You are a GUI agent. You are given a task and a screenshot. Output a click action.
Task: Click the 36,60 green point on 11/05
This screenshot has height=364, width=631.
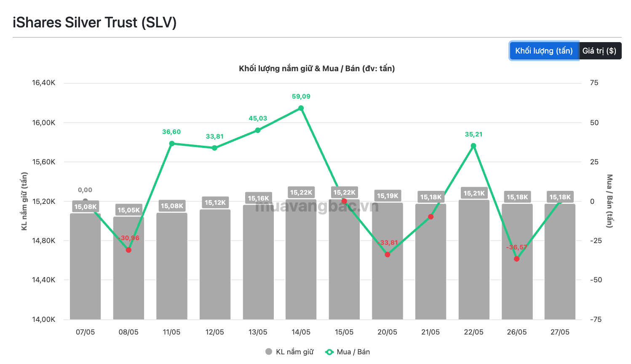172,144
